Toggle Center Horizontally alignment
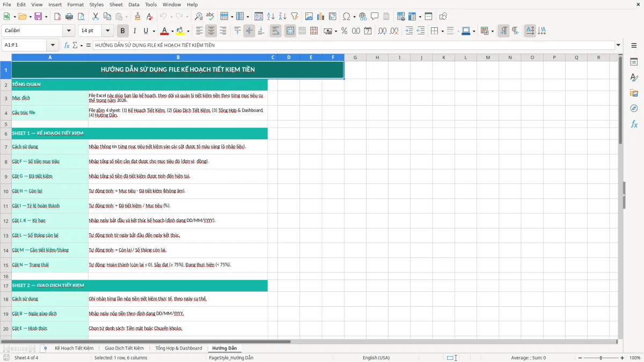This screenshot has width=644, height=362. tap(211, 31)
